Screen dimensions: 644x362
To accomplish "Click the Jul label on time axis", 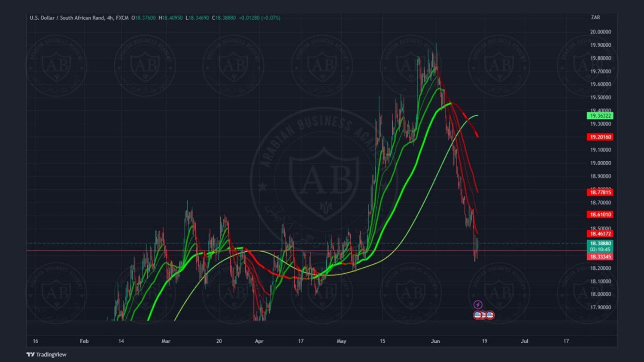I will [525, 341].
